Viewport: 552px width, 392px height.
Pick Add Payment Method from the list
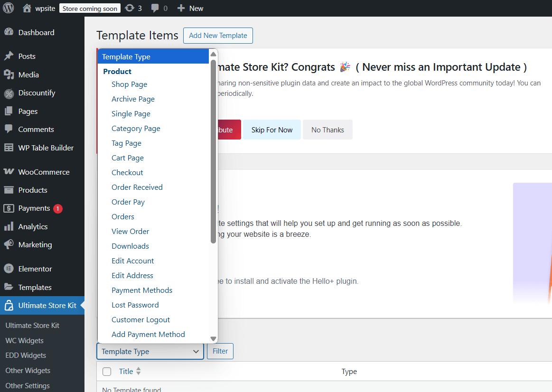coord(148,335)
